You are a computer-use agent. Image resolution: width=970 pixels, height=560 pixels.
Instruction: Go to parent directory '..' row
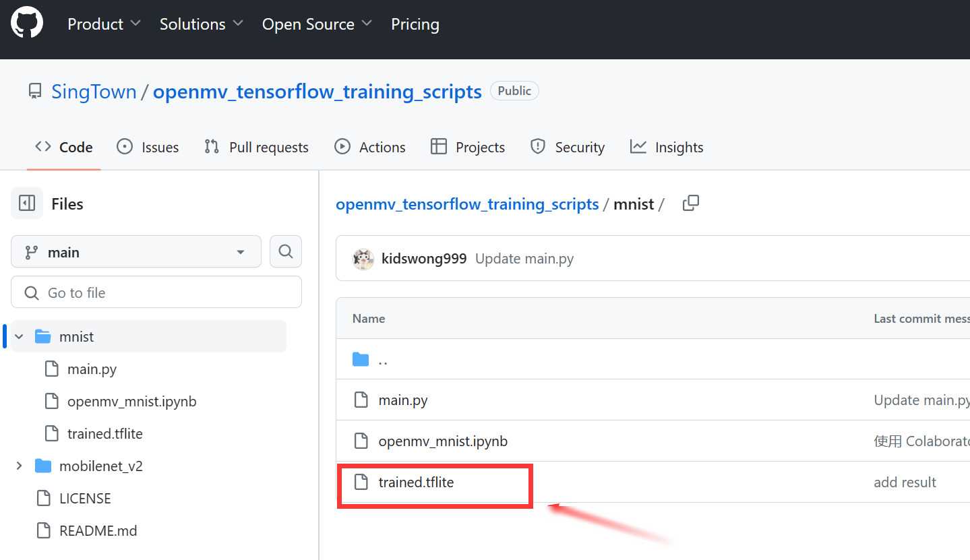383,359
